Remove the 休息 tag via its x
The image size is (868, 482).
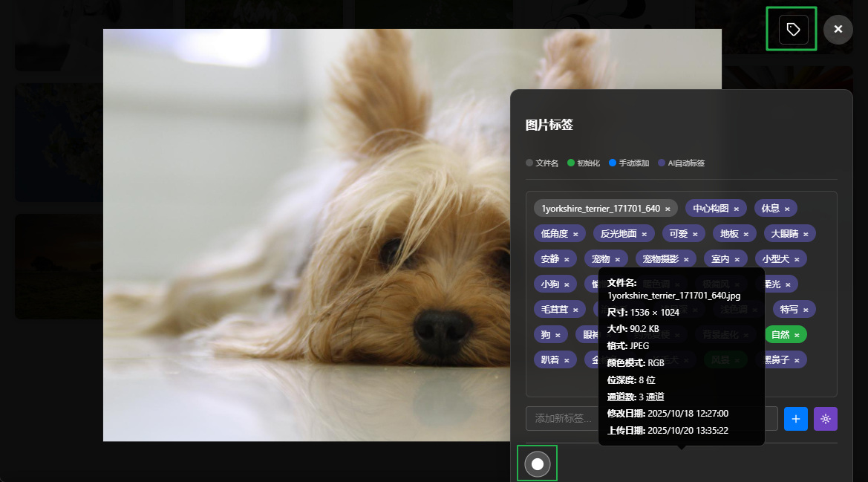pyautogui.click(x=787, y=209)
